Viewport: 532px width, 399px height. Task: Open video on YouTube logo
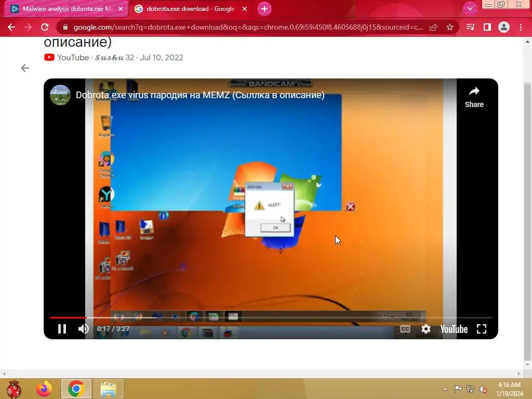(454, 329)
